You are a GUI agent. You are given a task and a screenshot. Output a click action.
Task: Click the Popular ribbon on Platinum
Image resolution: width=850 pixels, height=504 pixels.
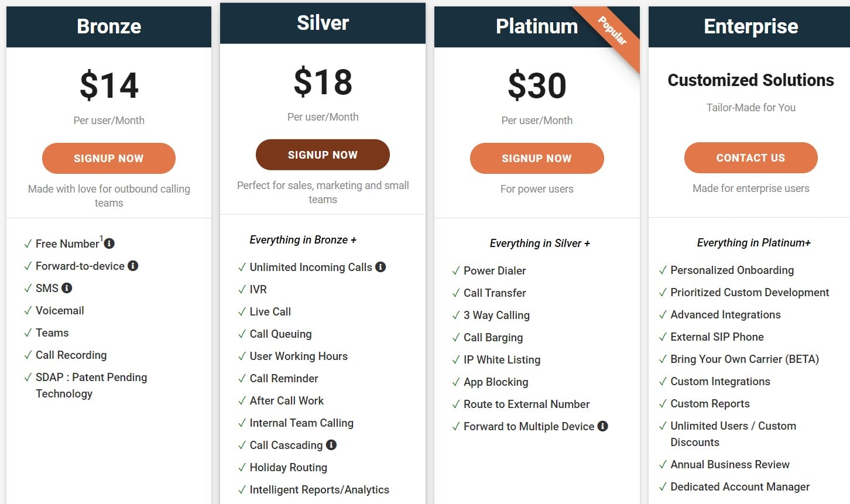(611, 31)
